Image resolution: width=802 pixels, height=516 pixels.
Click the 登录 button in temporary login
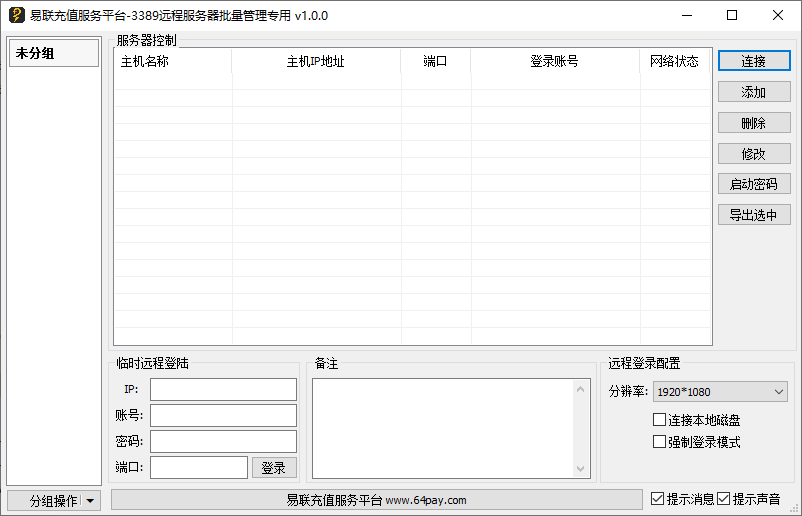[274, 467]
